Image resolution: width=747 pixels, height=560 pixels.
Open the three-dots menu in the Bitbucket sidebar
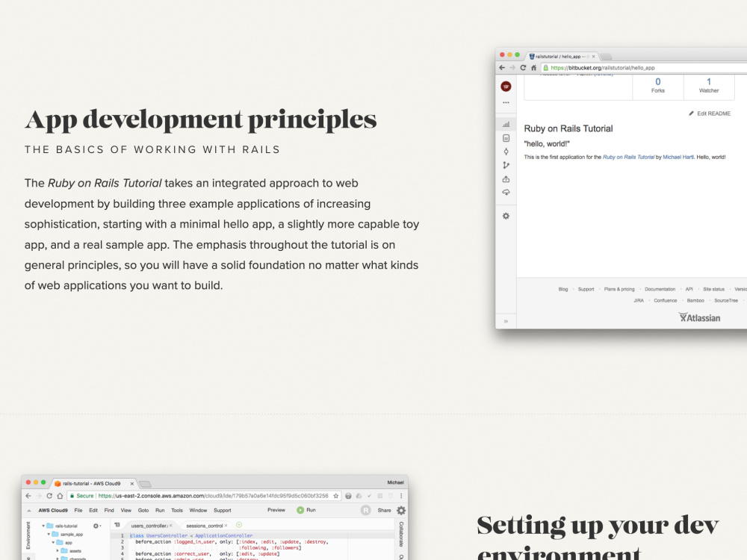(506, 102)
